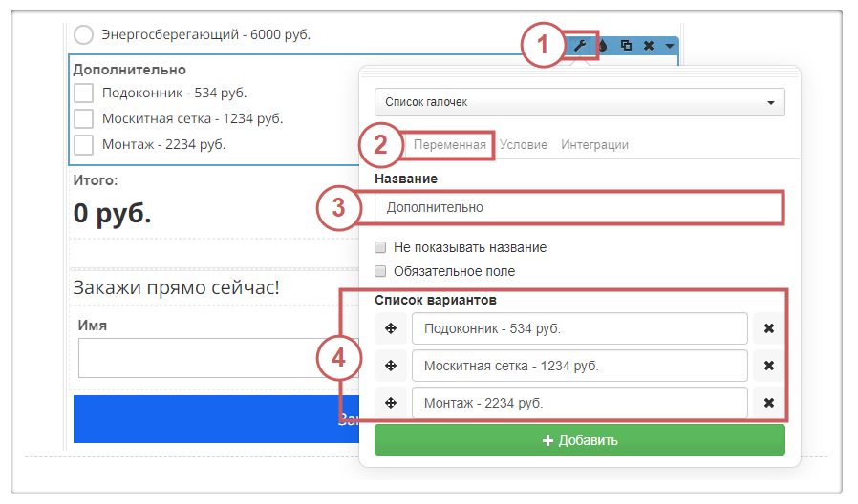The image size is (858, 504).
Task: Remove the 'Монтаж - 2234 руб.' option
Action: click(x=769, y=403)
